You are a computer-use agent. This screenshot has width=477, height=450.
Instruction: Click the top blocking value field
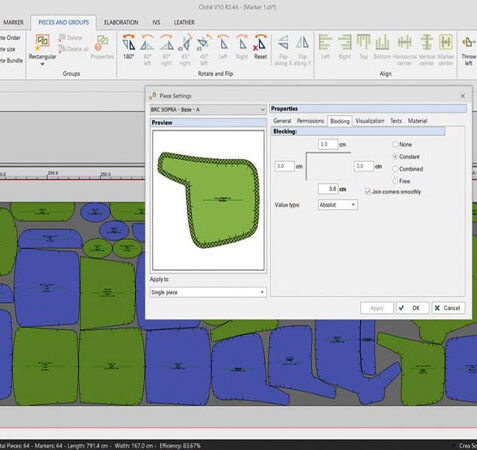coord(328,144)
